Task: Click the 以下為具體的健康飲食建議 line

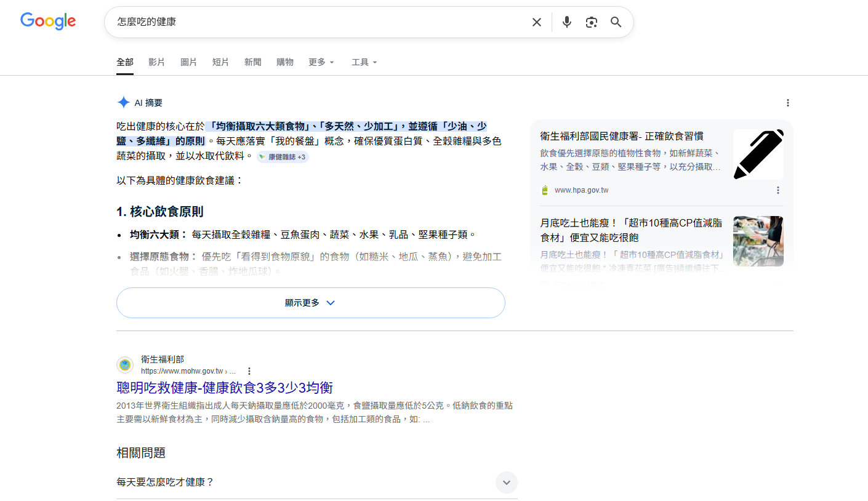Action: point(180,180)
